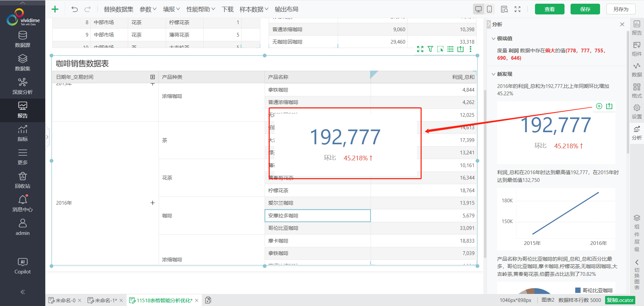Redo the last action
The height and width of the screenshot is (306, 644).
pos(88,9)
